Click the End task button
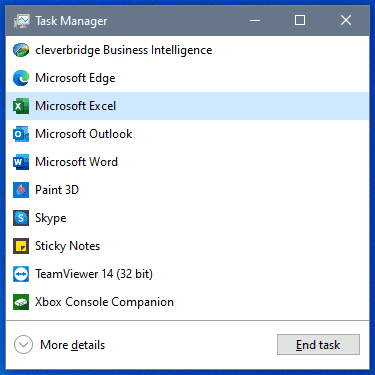The height and width of the screenshot is (375, 375). click(x=318, y=345)
